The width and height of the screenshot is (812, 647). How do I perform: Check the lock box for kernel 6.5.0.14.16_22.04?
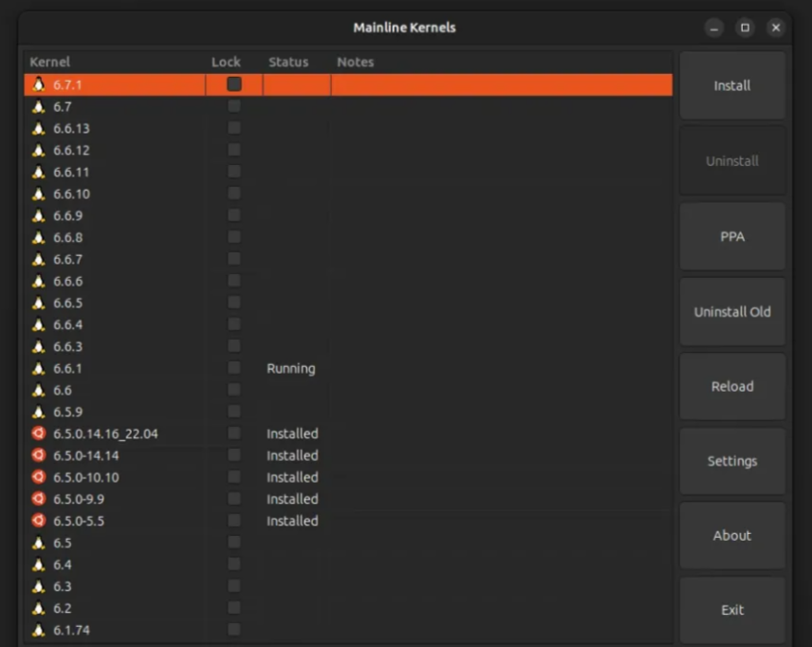234,433
